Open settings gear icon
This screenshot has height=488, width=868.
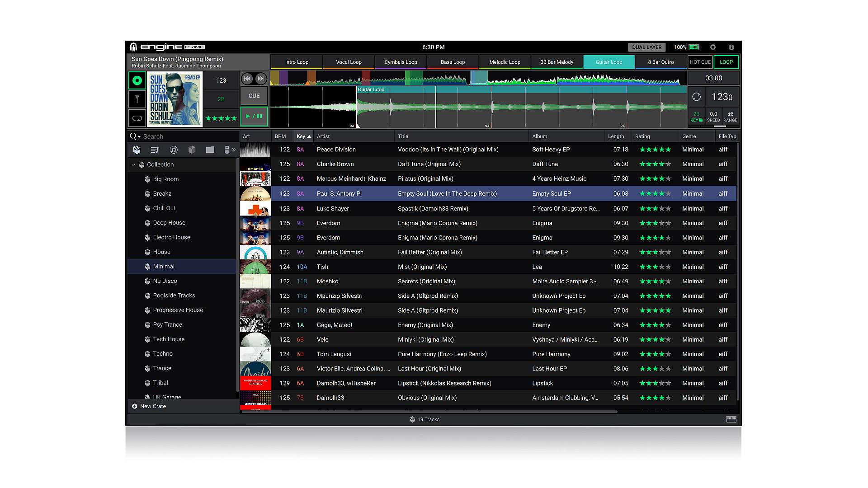[x=713, y=47]
